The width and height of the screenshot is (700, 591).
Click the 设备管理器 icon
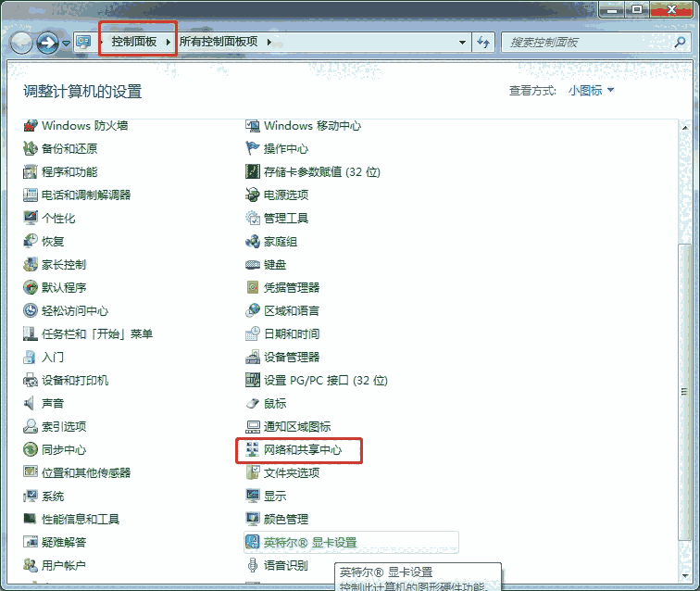(252, 358)
